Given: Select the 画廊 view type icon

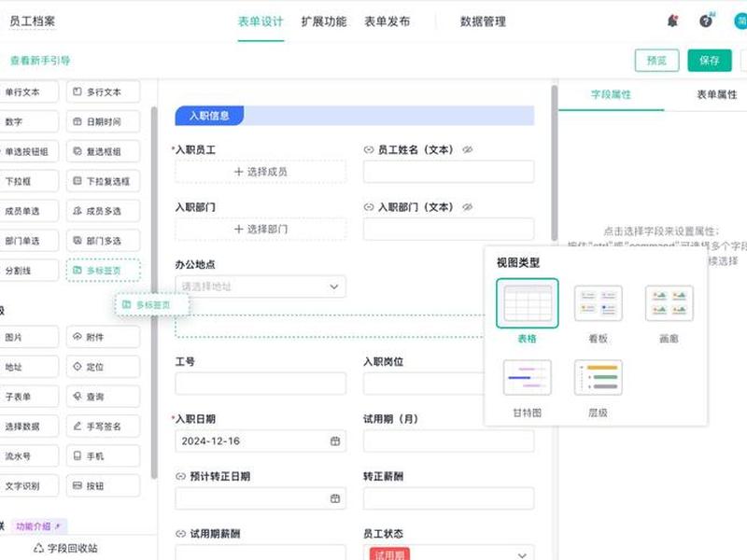Looking at the screenshot, I should click(669, 303).
